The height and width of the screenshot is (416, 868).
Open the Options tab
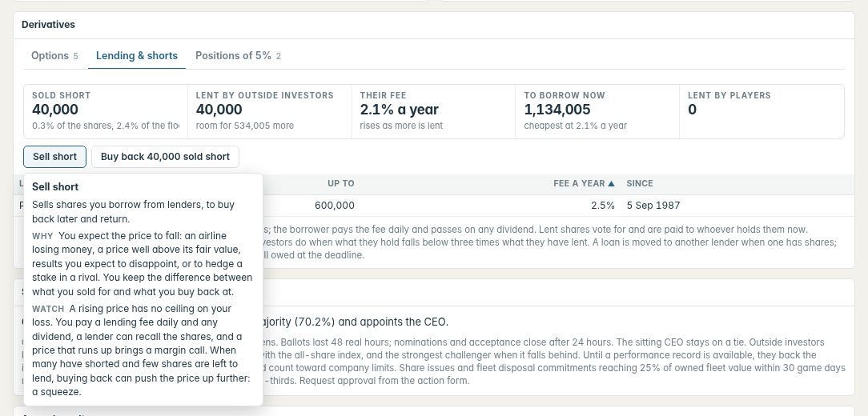[54, 56]
